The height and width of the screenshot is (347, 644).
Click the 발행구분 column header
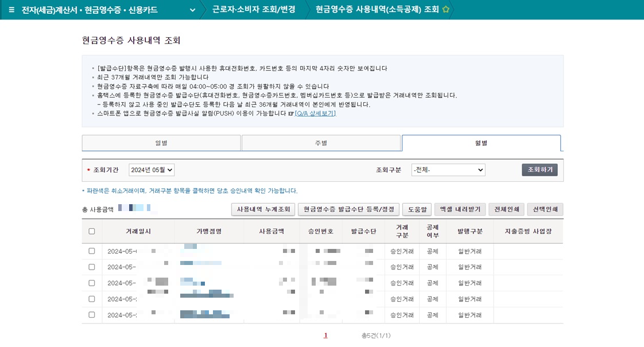(x=470, y=231)
